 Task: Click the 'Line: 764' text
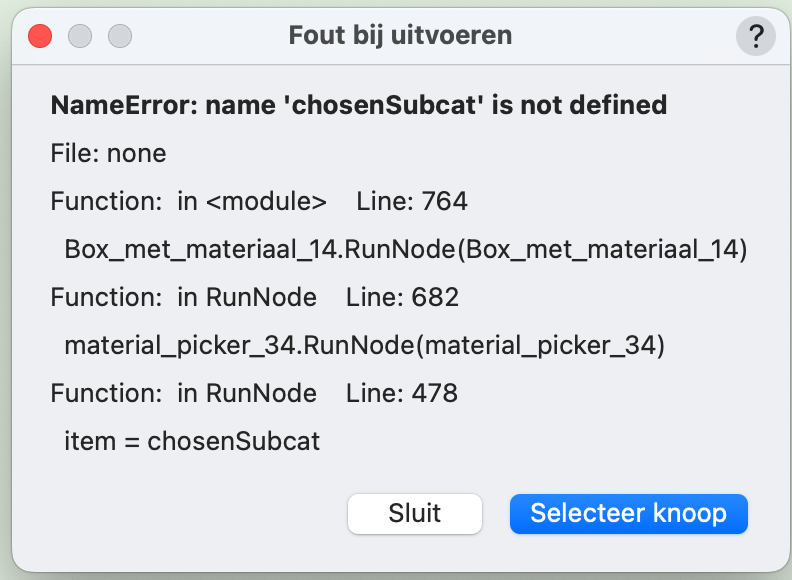(x=412, y=201)
